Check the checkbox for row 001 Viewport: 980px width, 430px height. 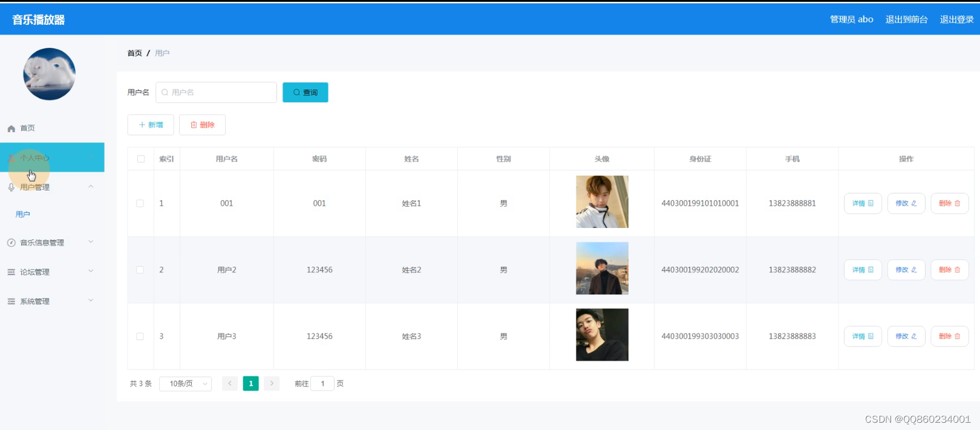click(140, 203)
